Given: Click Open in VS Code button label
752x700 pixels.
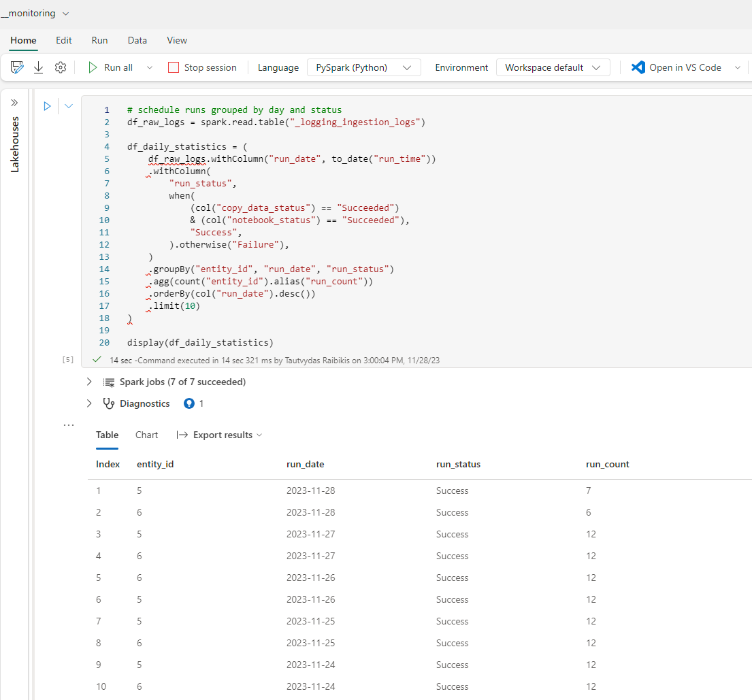Looking at the screenshot, I should coord(685,67).
